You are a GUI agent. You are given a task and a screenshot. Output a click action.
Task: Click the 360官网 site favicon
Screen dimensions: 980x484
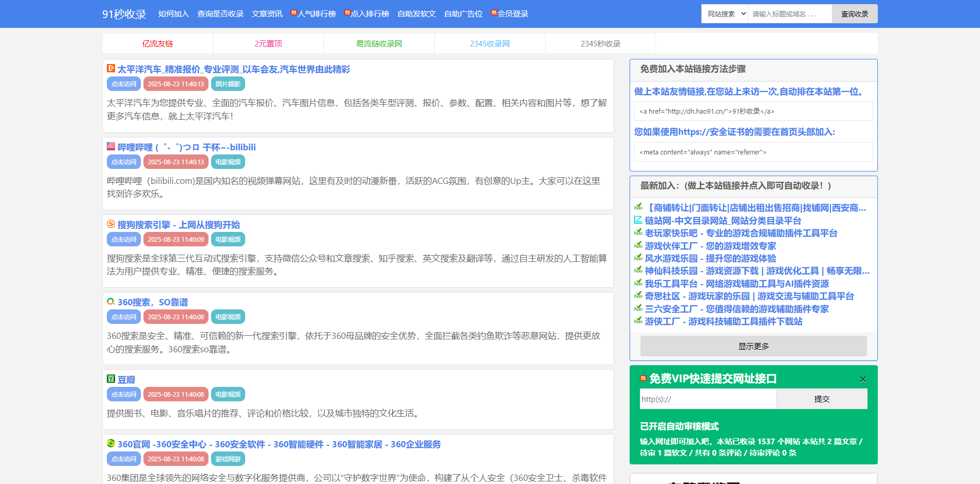pyautogui.click(x=111, y=443)
